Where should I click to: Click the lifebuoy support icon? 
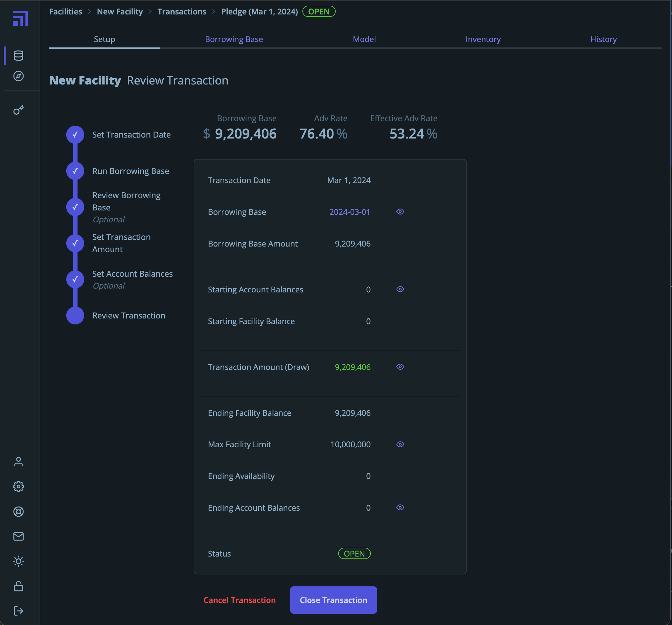point(18,511)
